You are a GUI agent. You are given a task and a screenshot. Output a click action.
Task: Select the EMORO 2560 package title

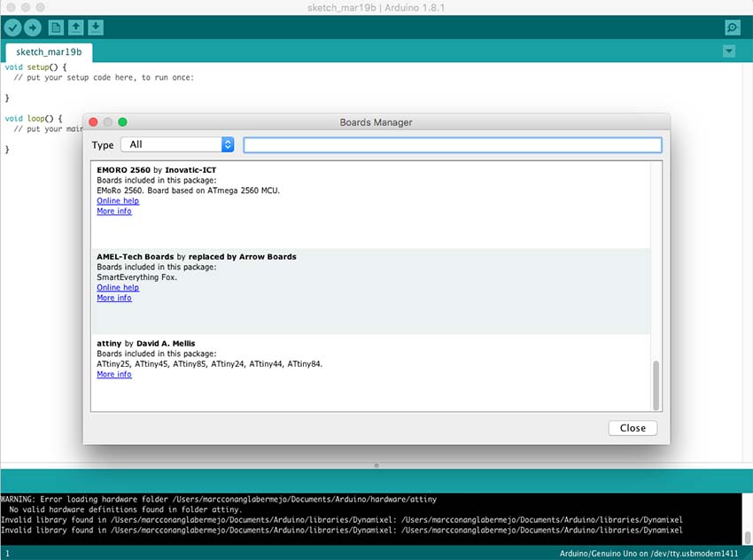(157, 170)
